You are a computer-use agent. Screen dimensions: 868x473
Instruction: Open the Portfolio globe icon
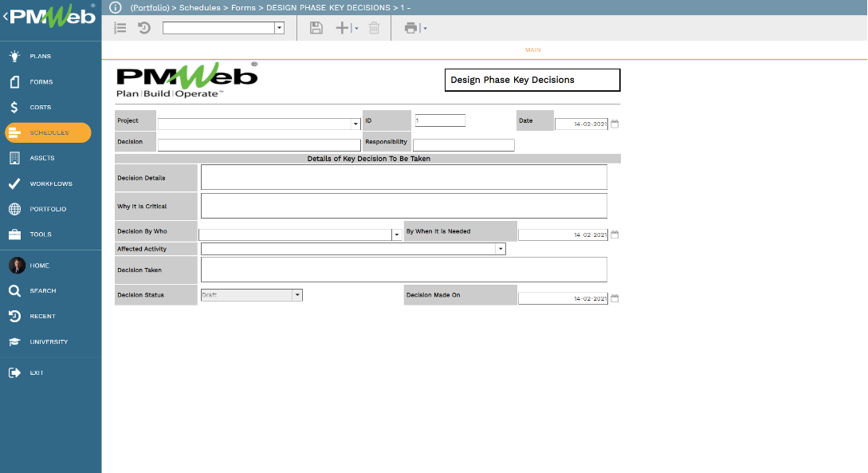(x=15, y=209)
